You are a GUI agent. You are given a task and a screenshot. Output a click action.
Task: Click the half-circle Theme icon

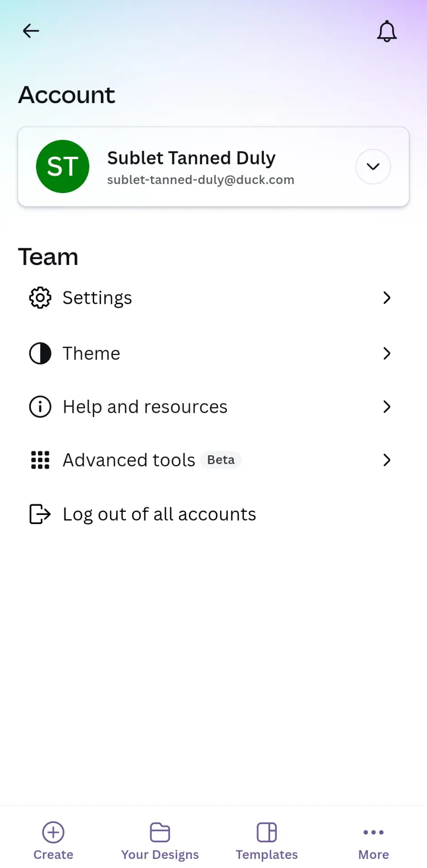click(40, 353)
